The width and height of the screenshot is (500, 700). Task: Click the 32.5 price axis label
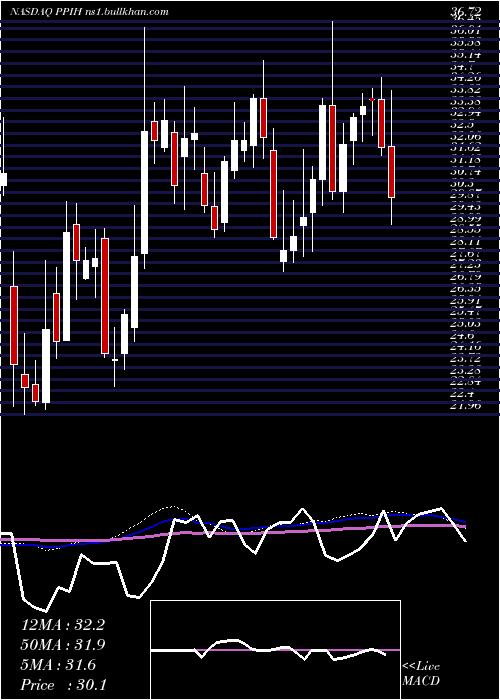[x=462, y=125]
